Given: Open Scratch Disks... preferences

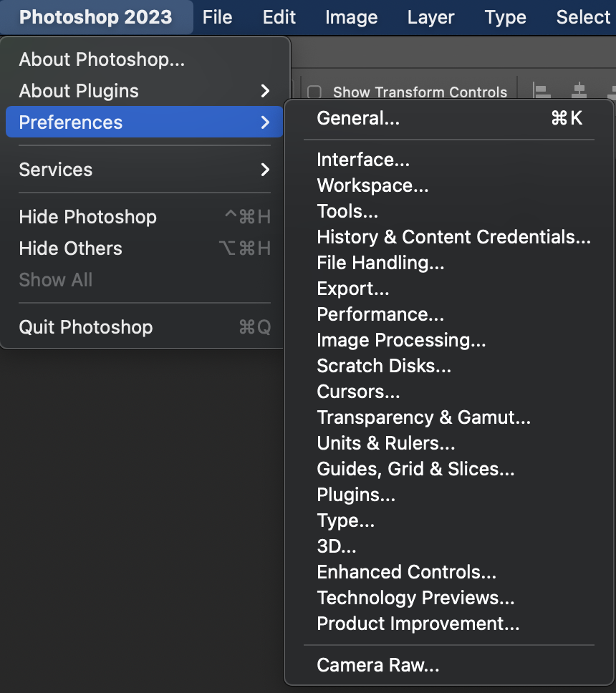Looking at the screenshot, I should 449,366.
